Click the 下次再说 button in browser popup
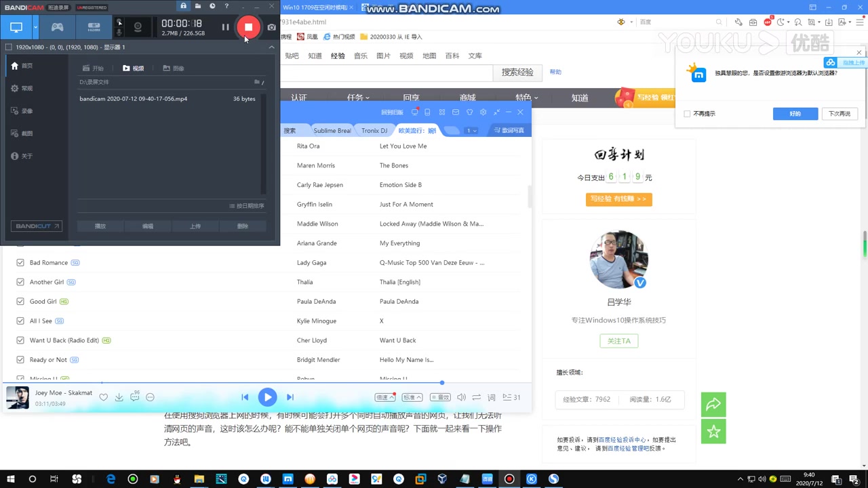 pyautogui.click(x=839, y=114)
